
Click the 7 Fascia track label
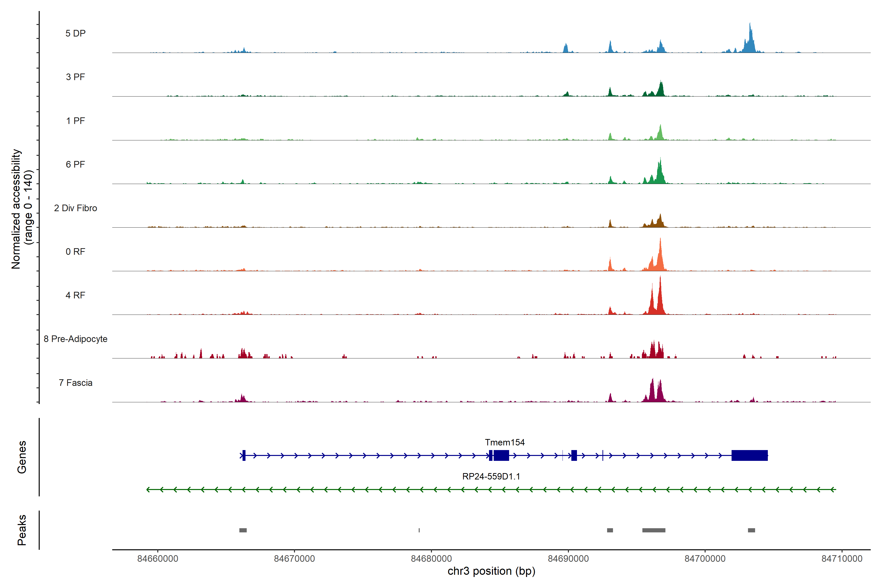click(x=75, y=382)
